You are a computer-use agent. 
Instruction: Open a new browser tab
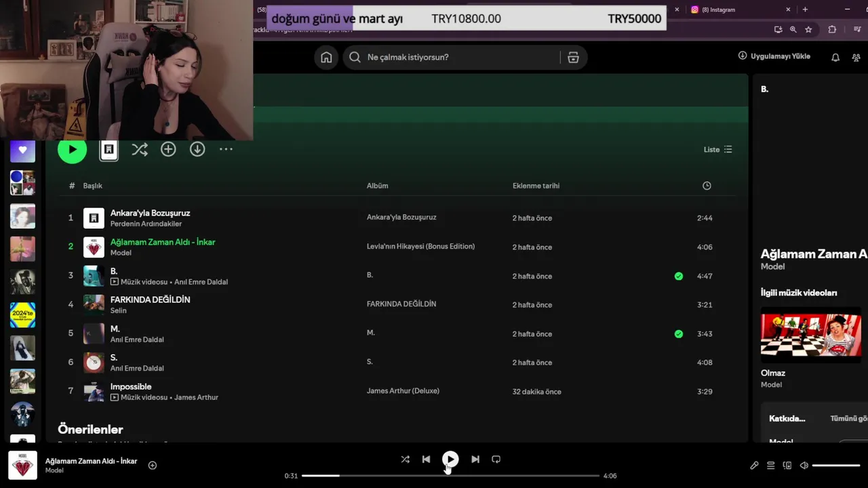[805, 9]
